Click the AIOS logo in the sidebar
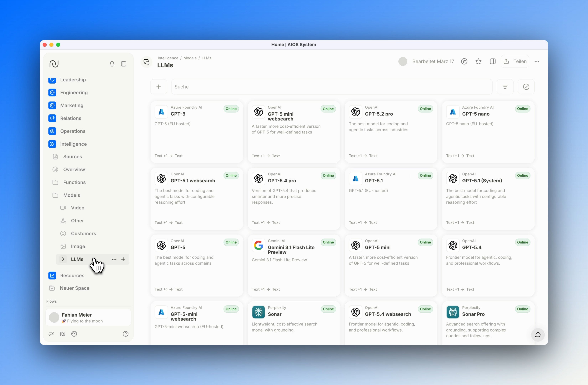The width and height of the screenshot is (588, 385). tap(54, 64)
